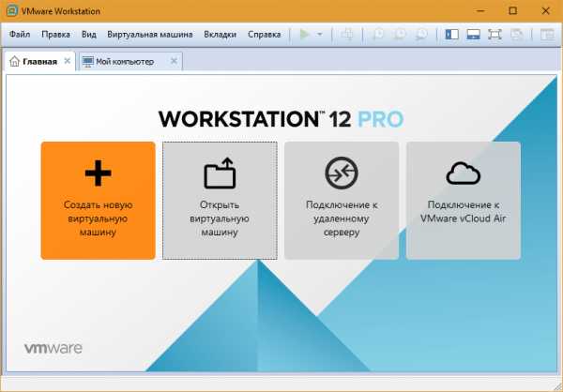Minimize the VMware Workstation window
563x392 pixels.
tap(480, 10)
